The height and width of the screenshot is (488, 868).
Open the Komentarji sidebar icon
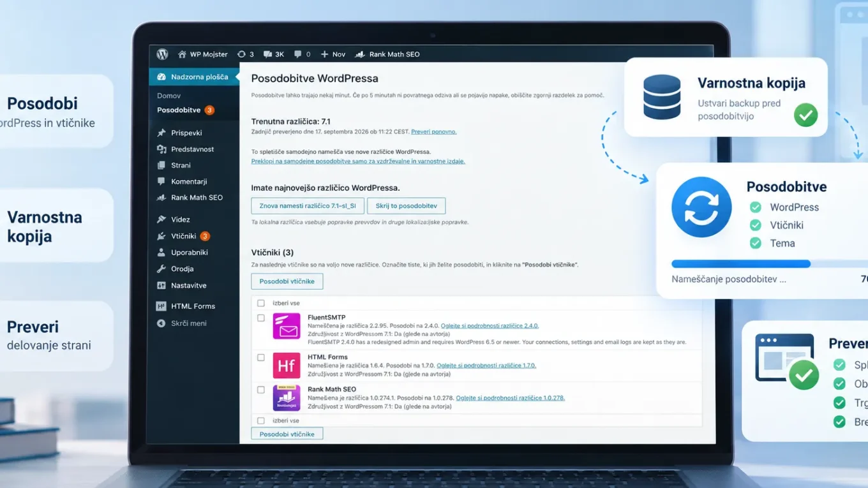pos(161,181)
